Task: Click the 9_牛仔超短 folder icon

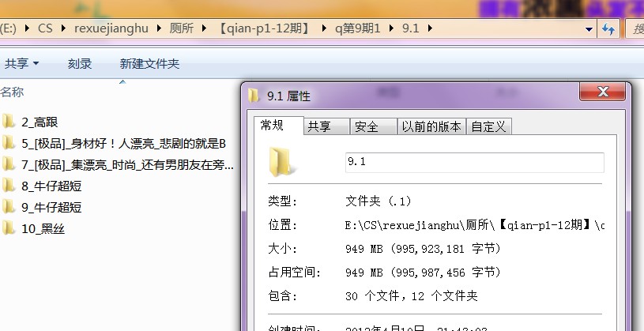Action: click(9, 208)
